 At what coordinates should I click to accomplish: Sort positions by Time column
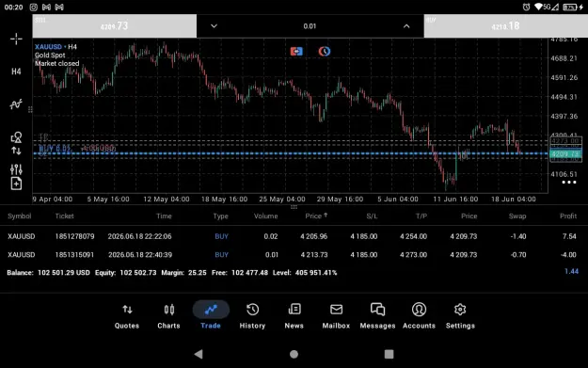pos(164,216)
